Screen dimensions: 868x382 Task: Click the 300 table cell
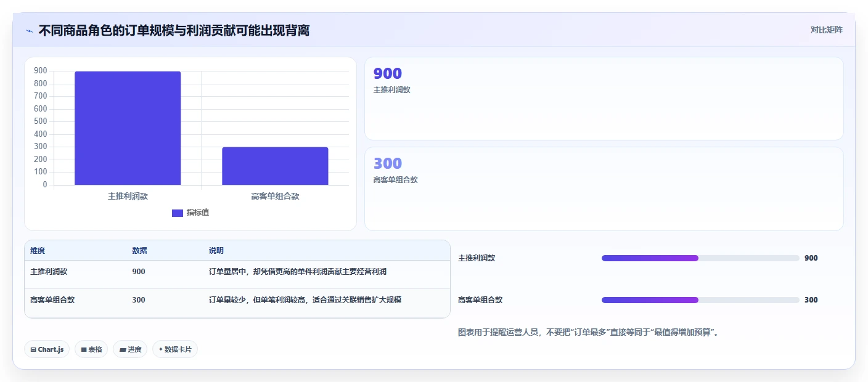(139, 300)
